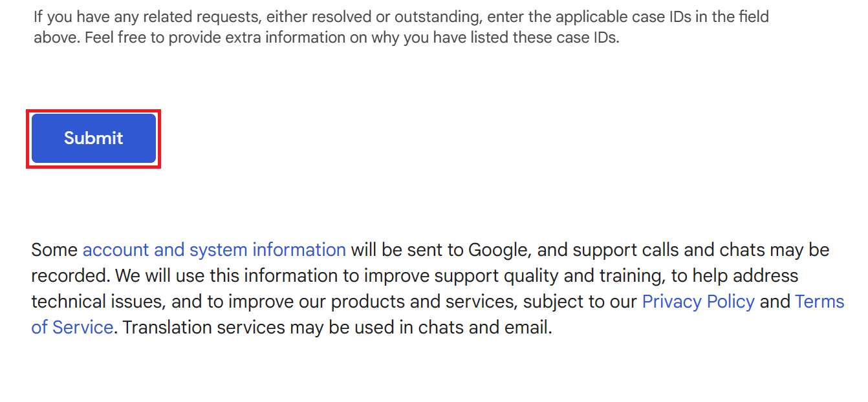This screenshot has width=868, height=402.
Task: Click the case IDs instruction paragraph
Action: pos(400,26)
